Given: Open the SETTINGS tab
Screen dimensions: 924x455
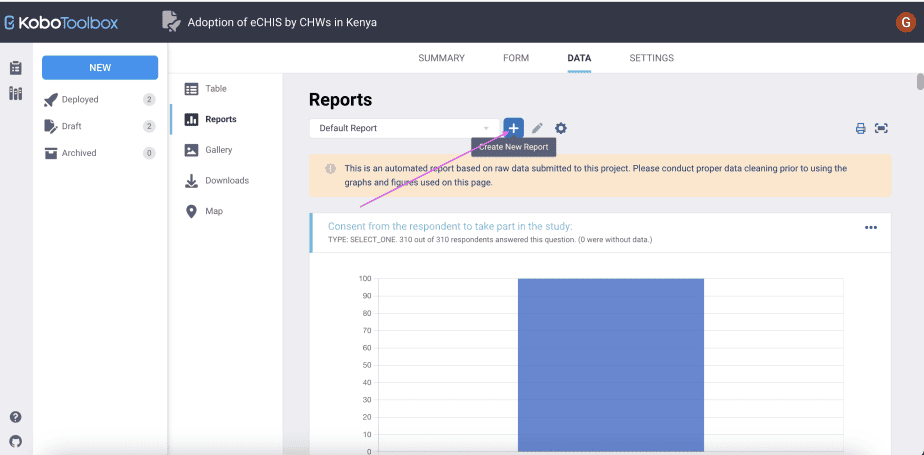Looking at the screenshot, I should pyautogui.click(x=651, y=58).
